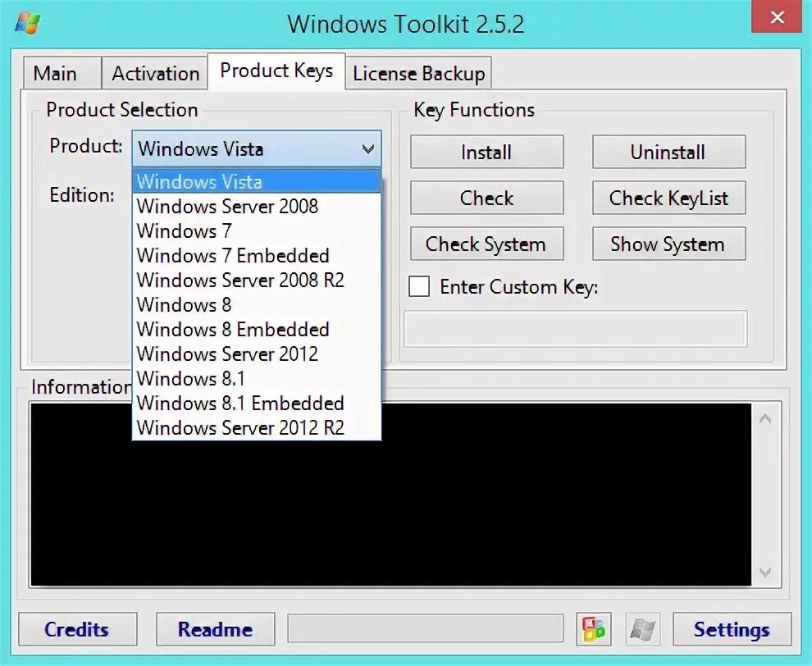Pick Windows 8.1 from the list

pos(257,379)
